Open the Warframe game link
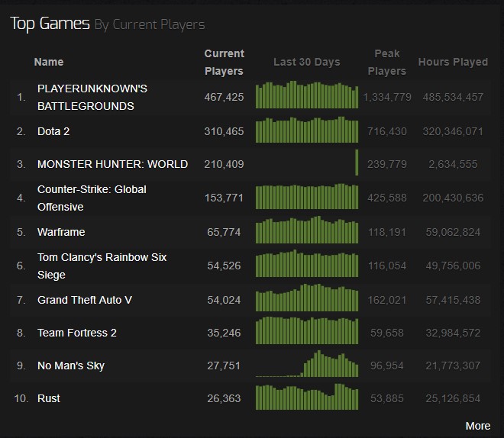 61,232
